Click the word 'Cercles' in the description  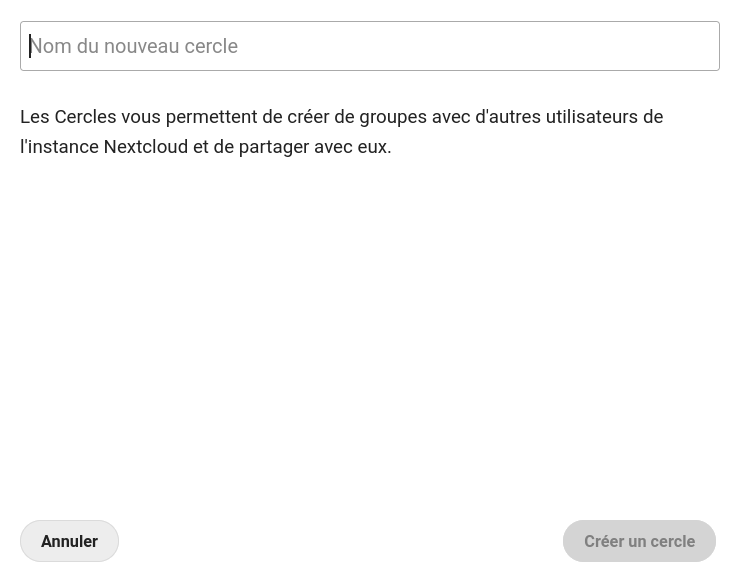click(85, 117)
